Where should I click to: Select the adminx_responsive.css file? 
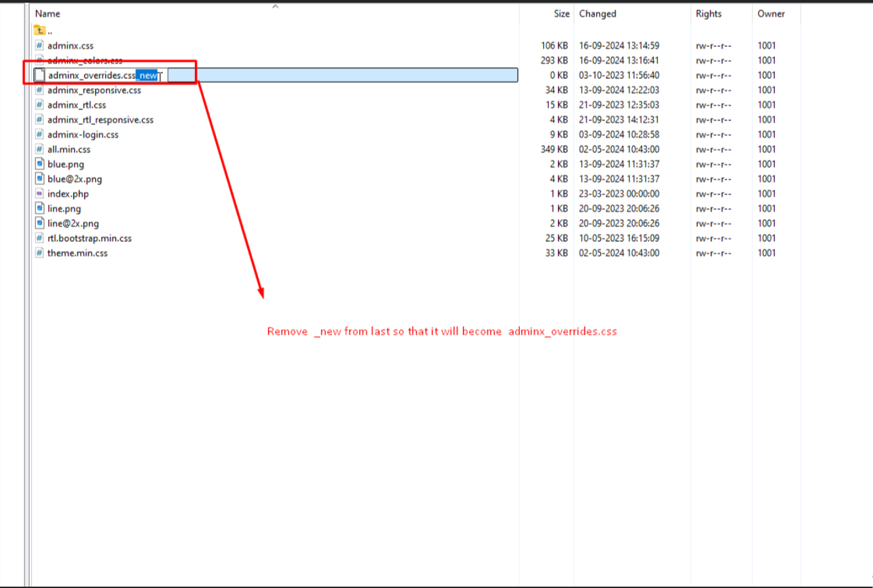94,90
